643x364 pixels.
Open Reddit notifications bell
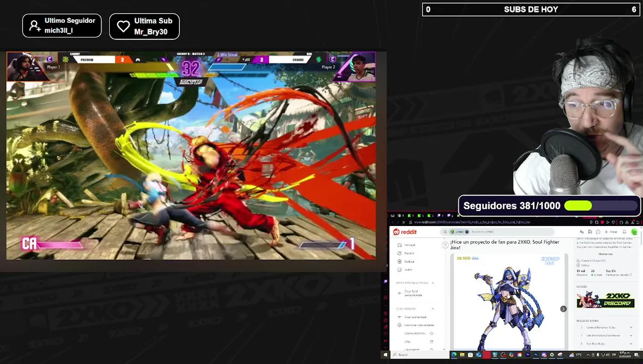[x=624, y=232]
